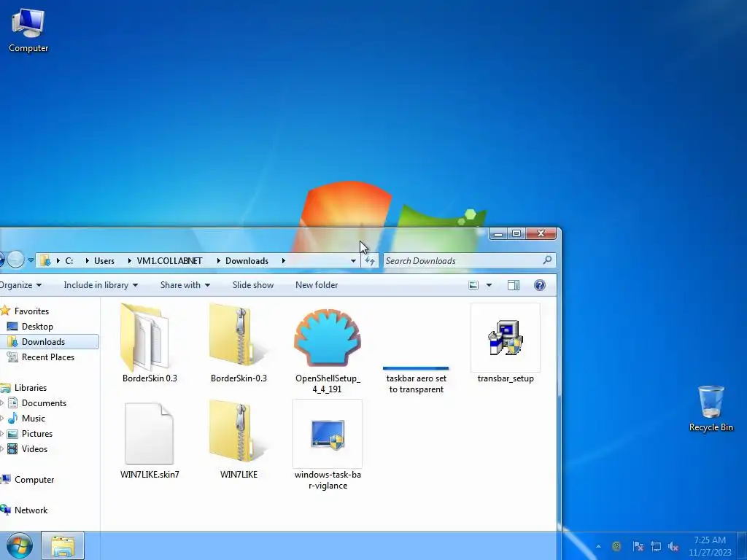
Task: Select Libraries in the navigation pane
Action: (x=31, y=388)
